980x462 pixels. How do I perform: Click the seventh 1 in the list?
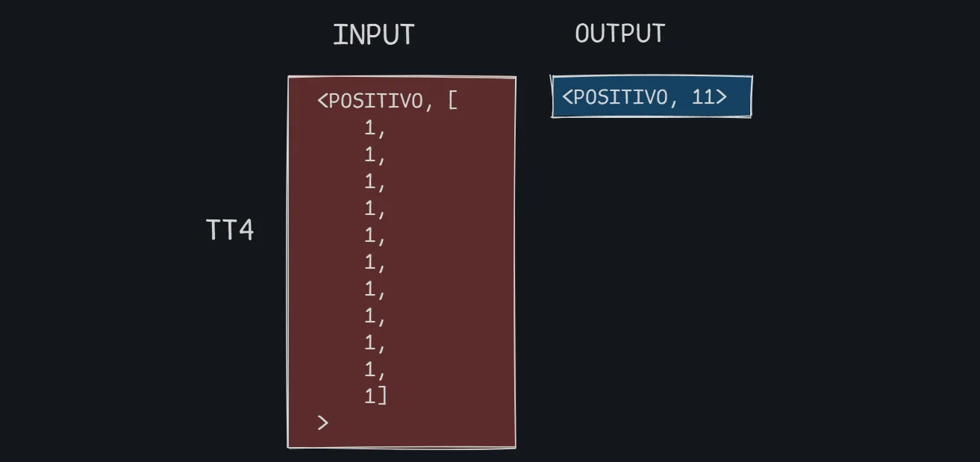(369, 290)
